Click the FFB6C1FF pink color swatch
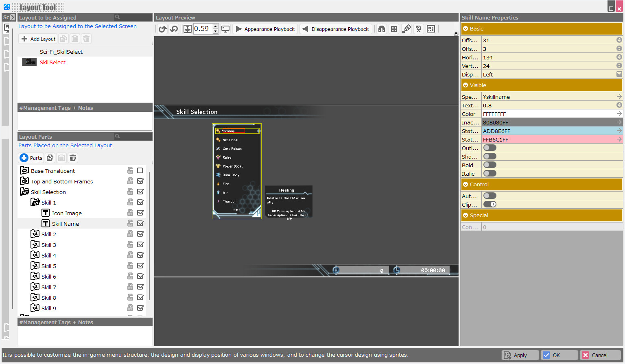This screenshot has height=364, width=625. pyautogui.click(x=545, y=139)
